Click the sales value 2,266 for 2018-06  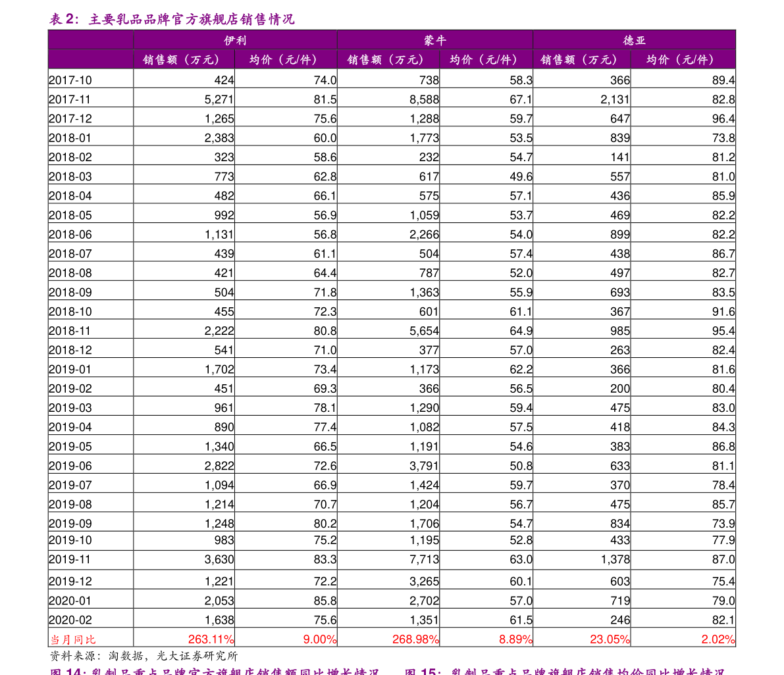[424, 235]
